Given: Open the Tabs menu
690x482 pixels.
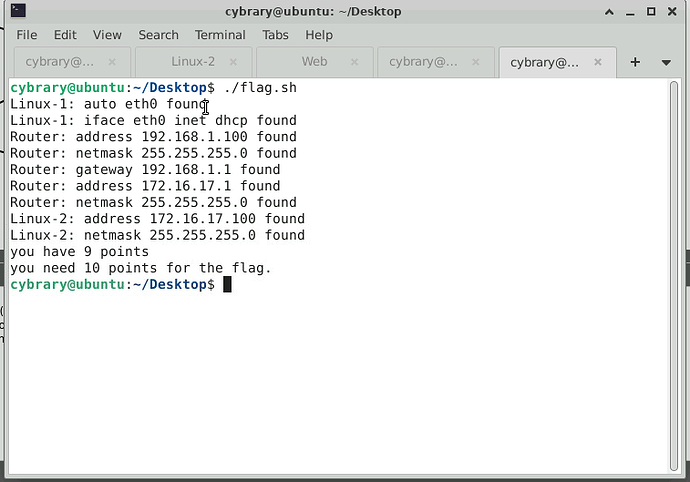Looking at the screenshot, I should [x=276, y=34].
